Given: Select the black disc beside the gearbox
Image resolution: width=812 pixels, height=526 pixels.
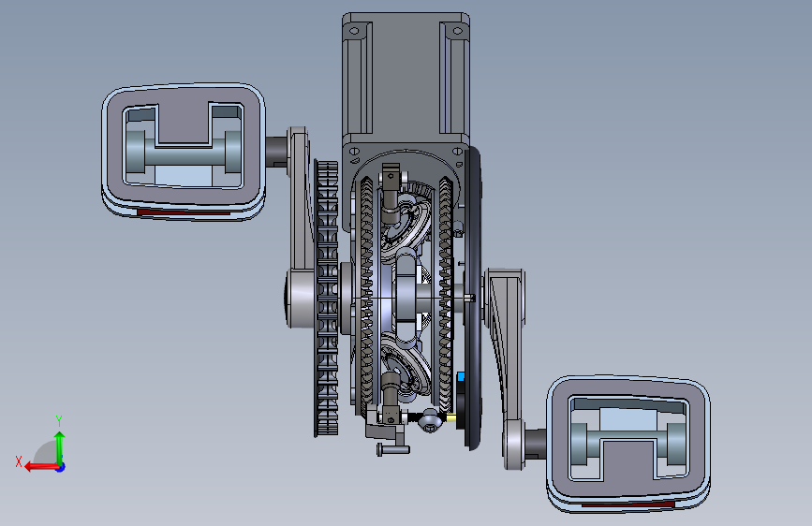Looking at the screenshot, I should tap(473, 299).
